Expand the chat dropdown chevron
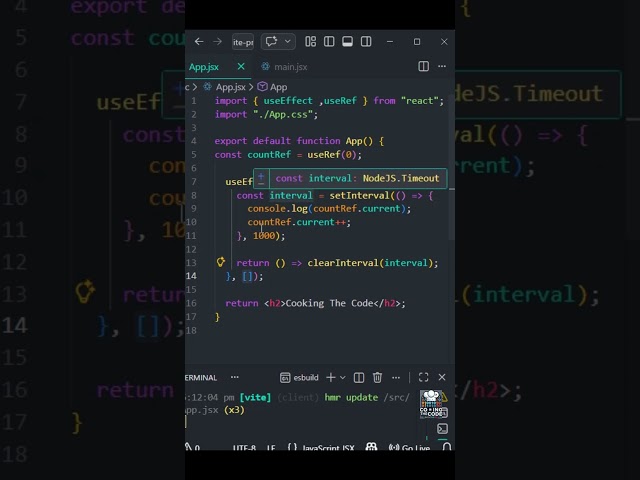Screen dimensions: 640x480 point(288,41)
